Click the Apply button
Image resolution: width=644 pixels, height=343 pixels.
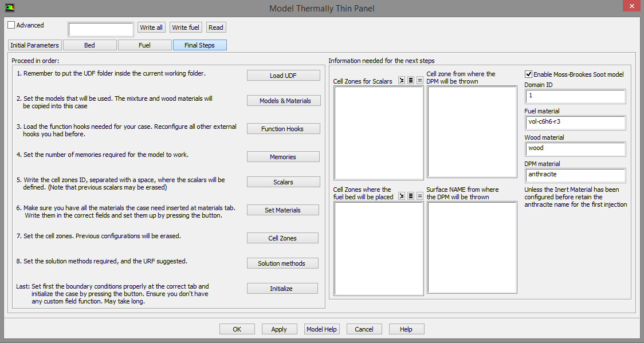(x=279, y=329)
